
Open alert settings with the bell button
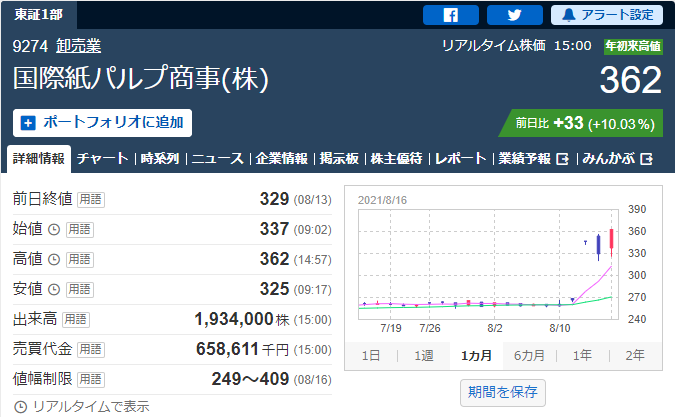[x=606, y=15]
